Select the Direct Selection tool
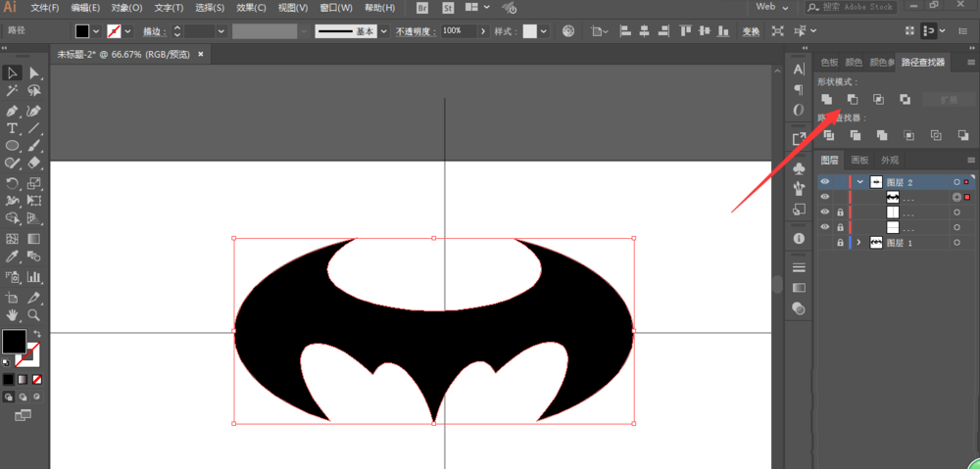The height and width of the screenshot is (469, 980). point(34,73)
